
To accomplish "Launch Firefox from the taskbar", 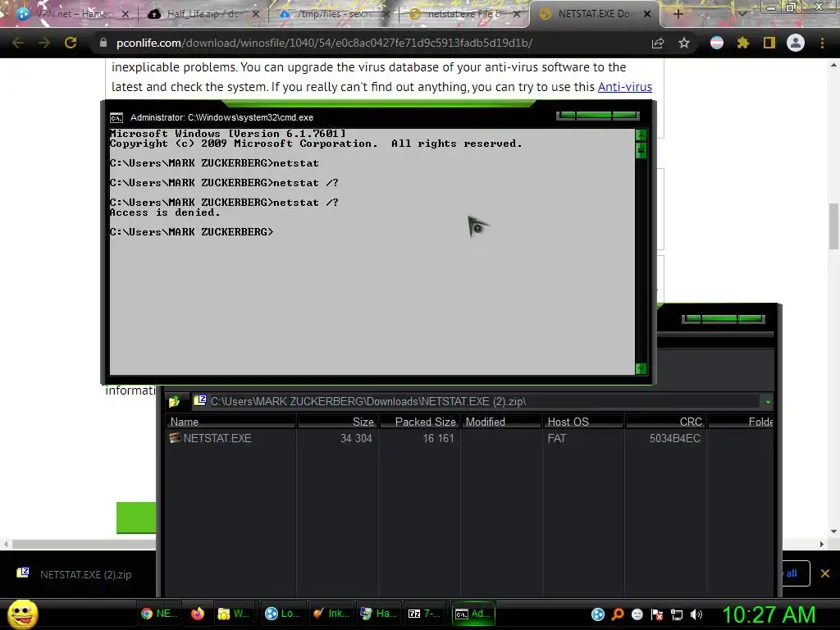I will point(198,614).
